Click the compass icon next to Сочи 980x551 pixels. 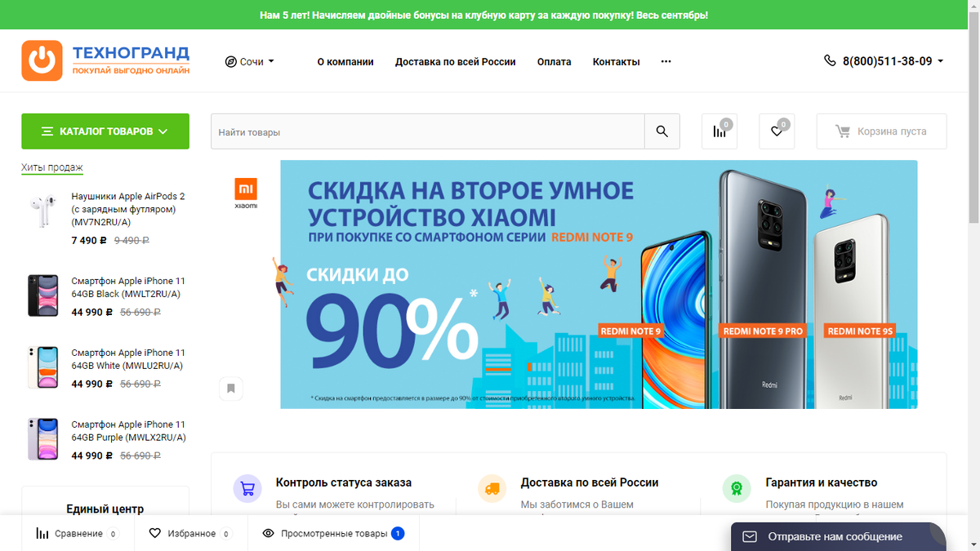point(230,61)
